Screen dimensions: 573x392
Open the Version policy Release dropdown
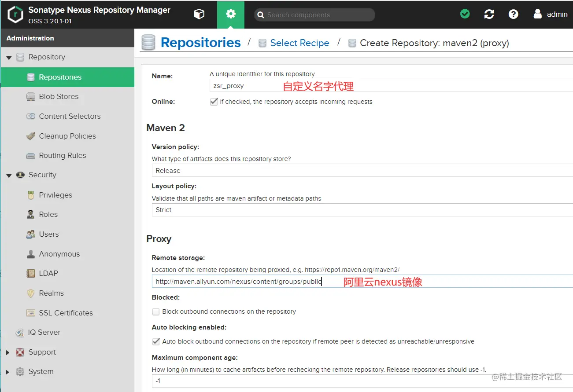pos(362,170)
